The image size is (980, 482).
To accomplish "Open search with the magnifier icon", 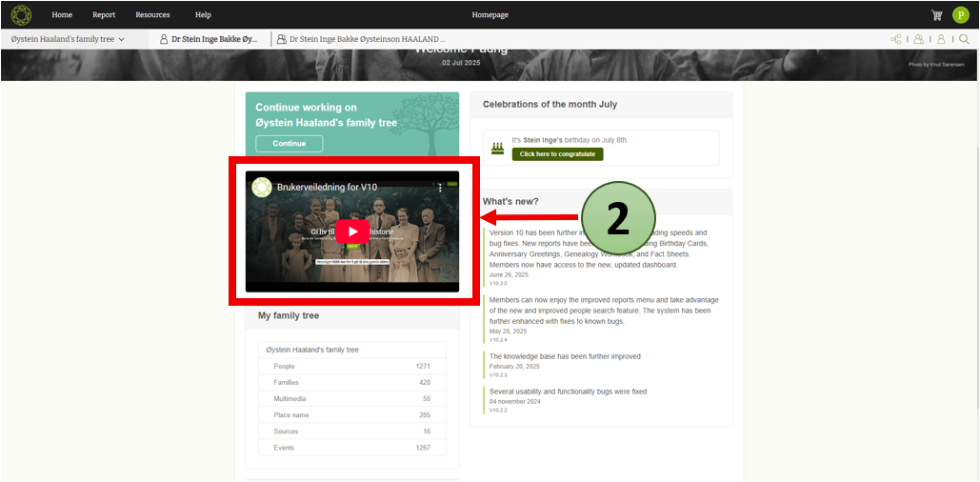I will 964,39.
